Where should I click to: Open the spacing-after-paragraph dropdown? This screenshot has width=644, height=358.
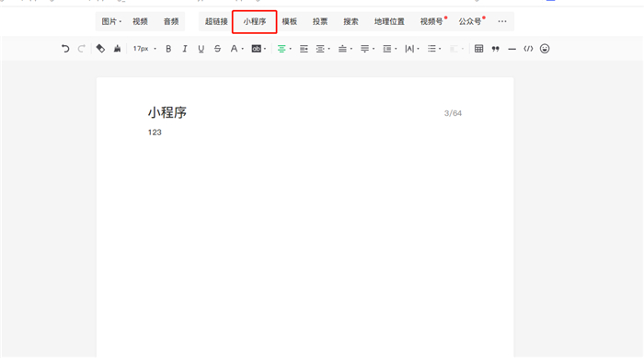367,49
